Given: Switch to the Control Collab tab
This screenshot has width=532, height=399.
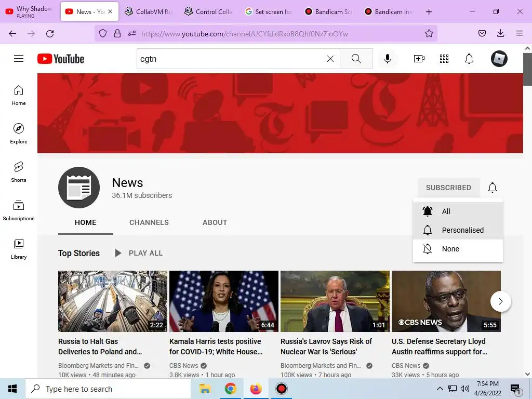Looking at the screenshot, I should pos(208,11).
